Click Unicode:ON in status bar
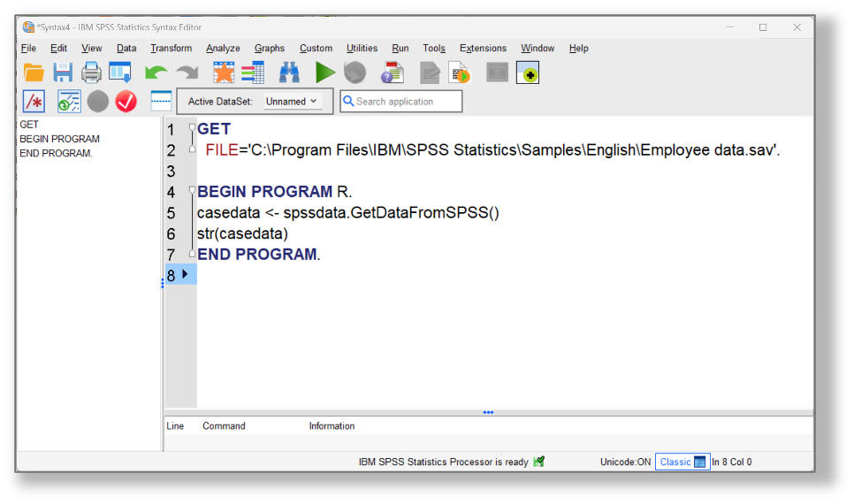 (625, 462)
